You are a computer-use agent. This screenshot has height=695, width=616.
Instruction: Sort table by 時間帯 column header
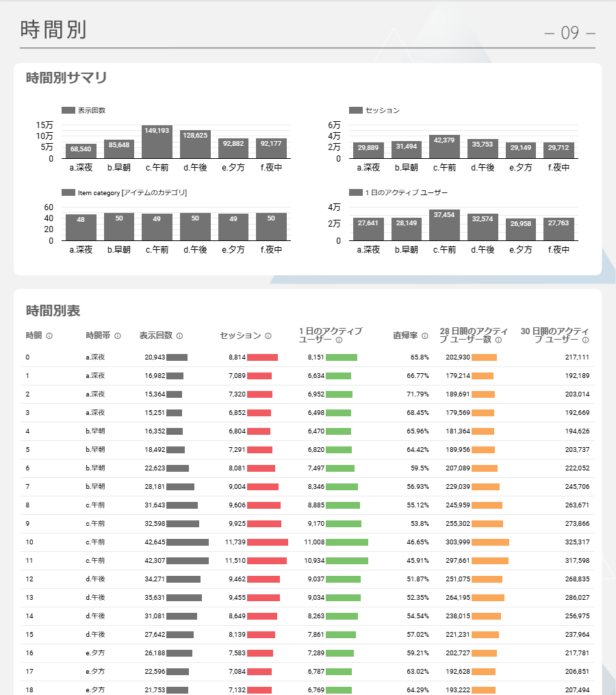click(98, 336)
